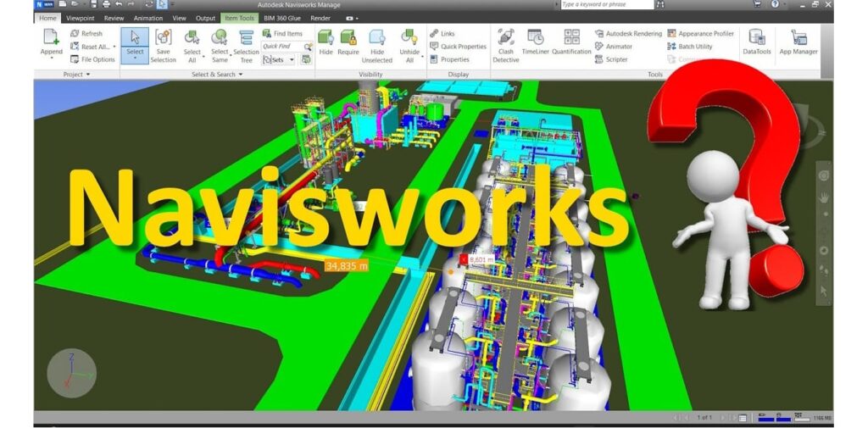Click the steering wheel on navigation bar
The height and width of the screenshot is (428, 868).
click(824, 175)
